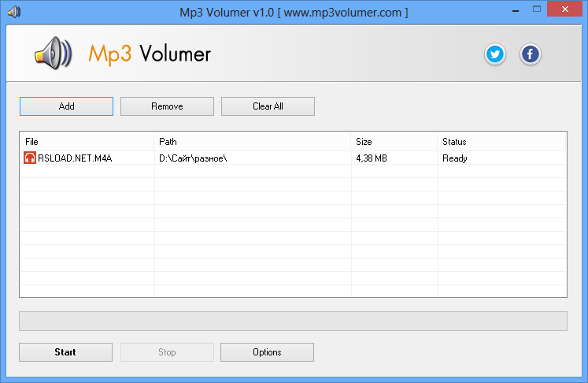Click the Clear All button
The width and height of the screenshot is (588, 383).
pos(268,106)
